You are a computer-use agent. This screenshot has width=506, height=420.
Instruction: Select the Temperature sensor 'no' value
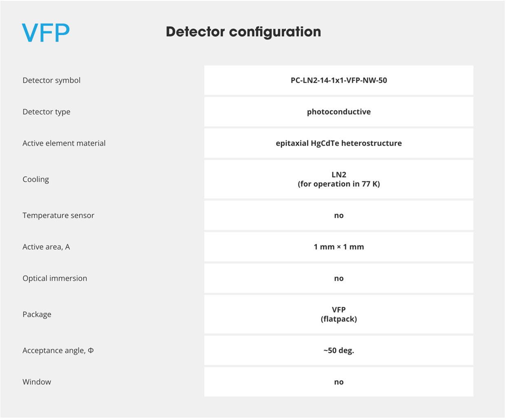coord(339,215)
